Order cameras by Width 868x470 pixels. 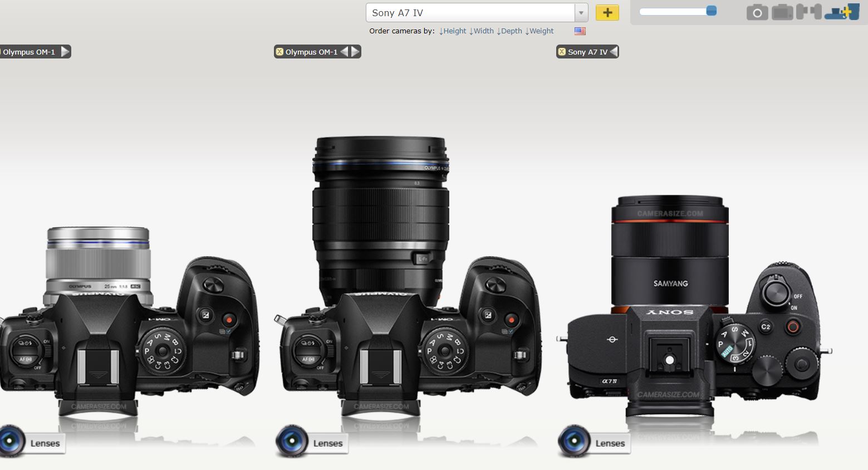coord(482,31)
